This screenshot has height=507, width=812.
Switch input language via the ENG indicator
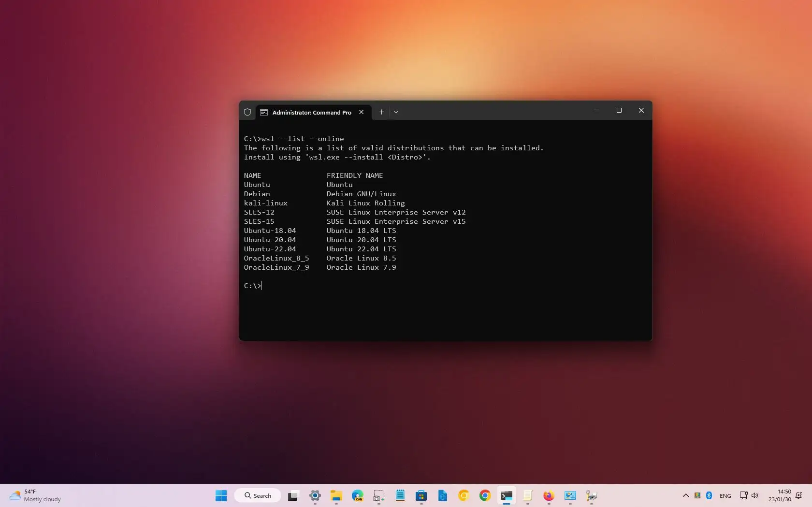(725, 496)
